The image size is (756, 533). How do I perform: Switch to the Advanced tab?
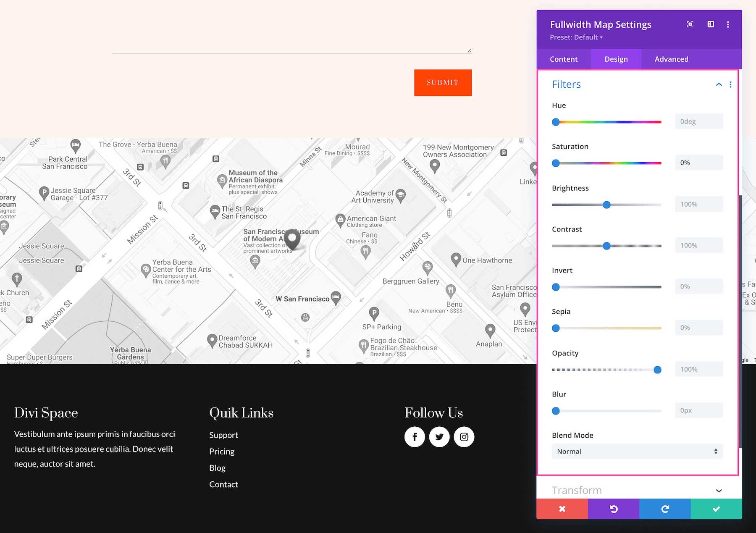tap(671, 59)
